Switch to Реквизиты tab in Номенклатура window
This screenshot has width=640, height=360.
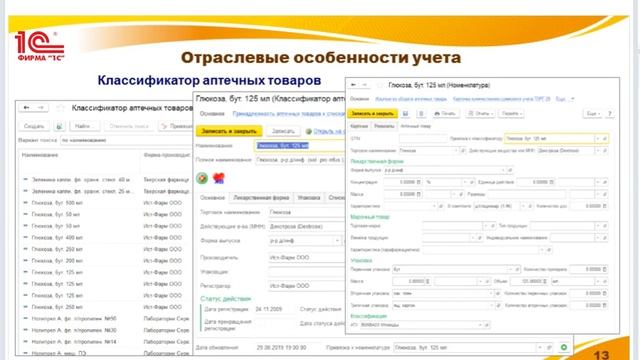[x=384, y=126]
